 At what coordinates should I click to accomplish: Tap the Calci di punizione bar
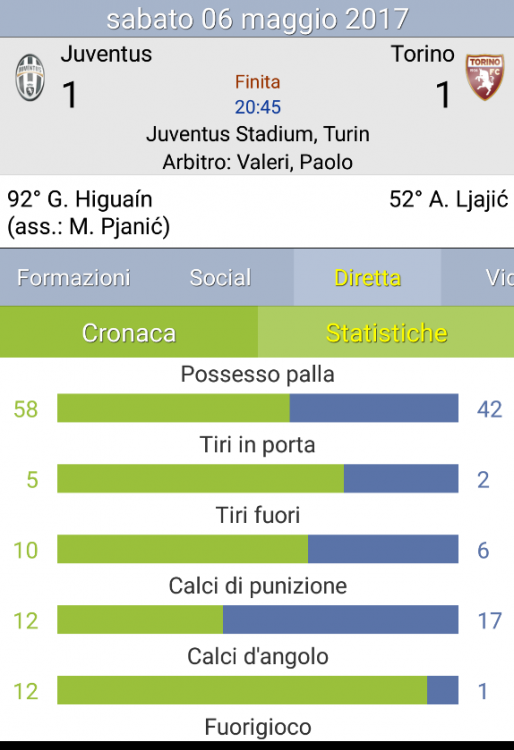258,619
